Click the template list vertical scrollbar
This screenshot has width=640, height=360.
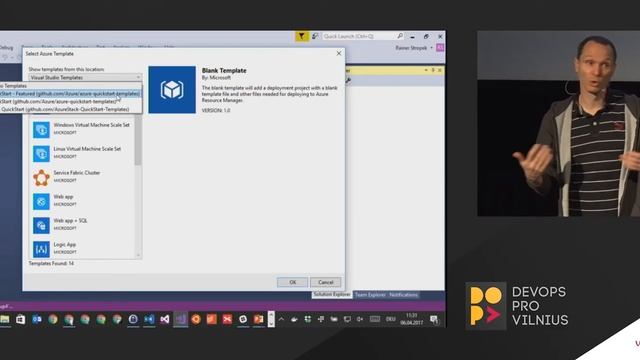click(x=138, y=141)
